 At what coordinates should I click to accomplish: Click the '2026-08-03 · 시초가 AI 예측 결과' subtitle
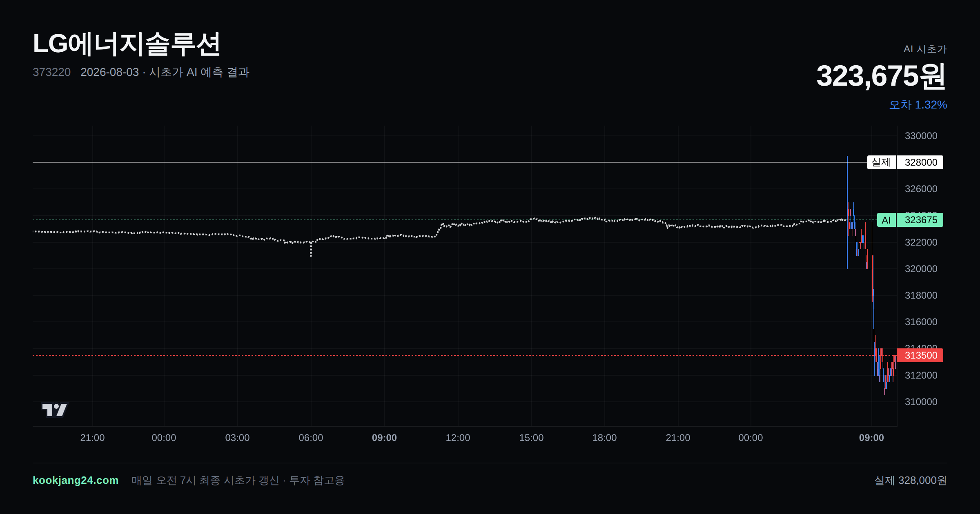[x=165, y=72]
